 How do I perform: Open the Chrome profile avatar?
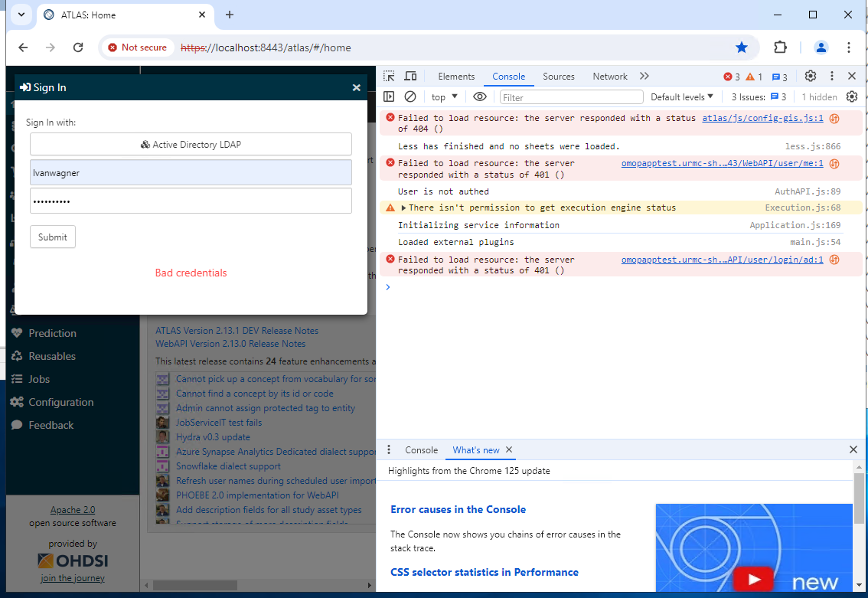pos(821,47)
